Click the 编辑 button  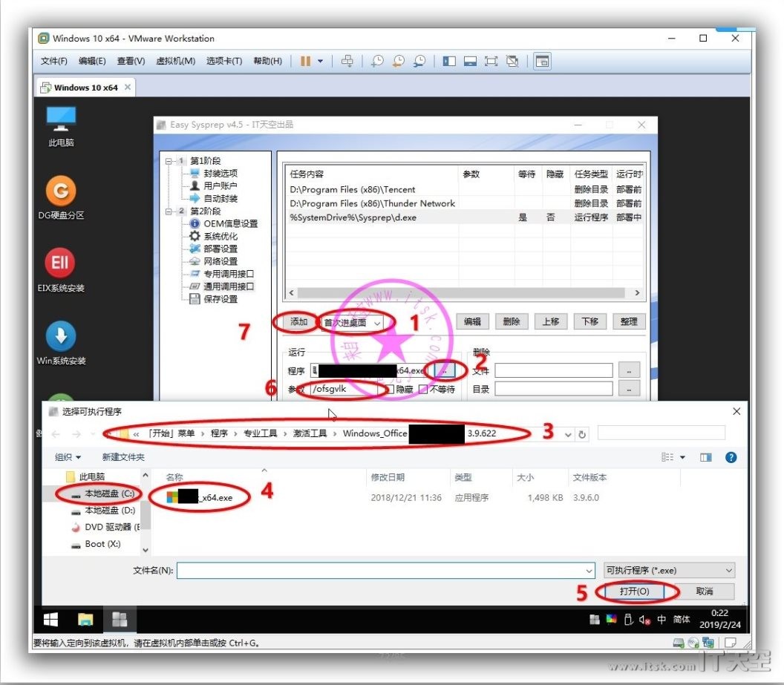472,321
